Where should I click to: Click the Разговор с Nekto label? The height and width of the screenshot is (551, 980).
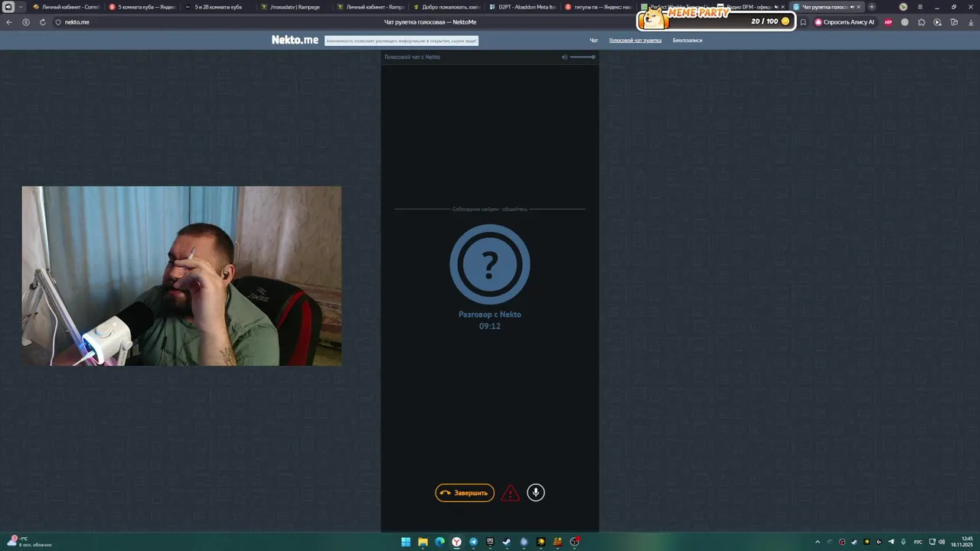tap(490, 315)
